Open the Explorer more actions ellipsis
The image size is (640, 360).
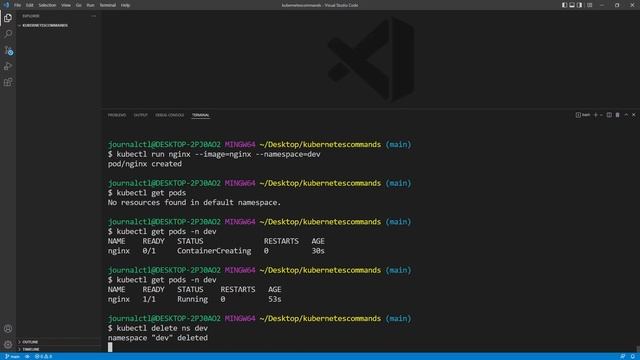point(93,16)
